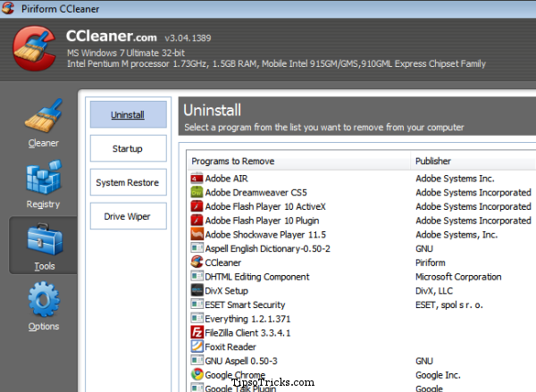This screenshot has width=536, height=392.
Task: Click the Piriform CCleaner title bar icon
Action: pyautogui.click(x=8, y=7)
